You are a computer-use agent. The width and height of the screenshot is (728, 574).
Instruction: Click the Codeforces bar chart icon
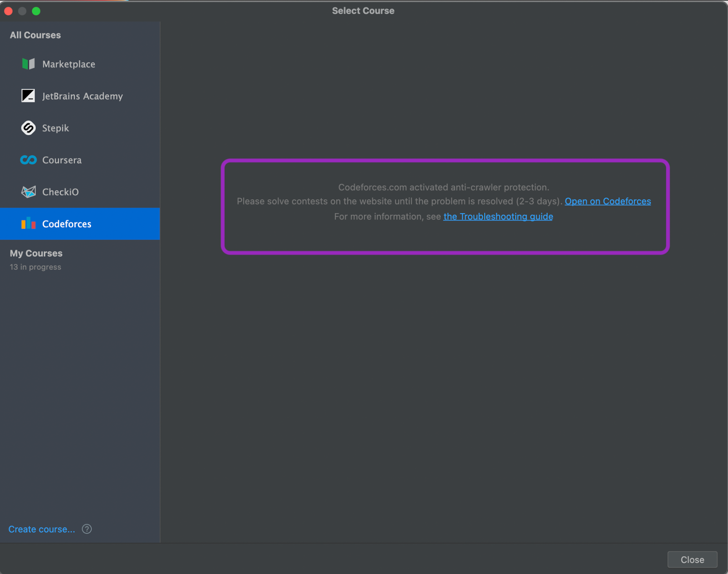tap(28, 224)
